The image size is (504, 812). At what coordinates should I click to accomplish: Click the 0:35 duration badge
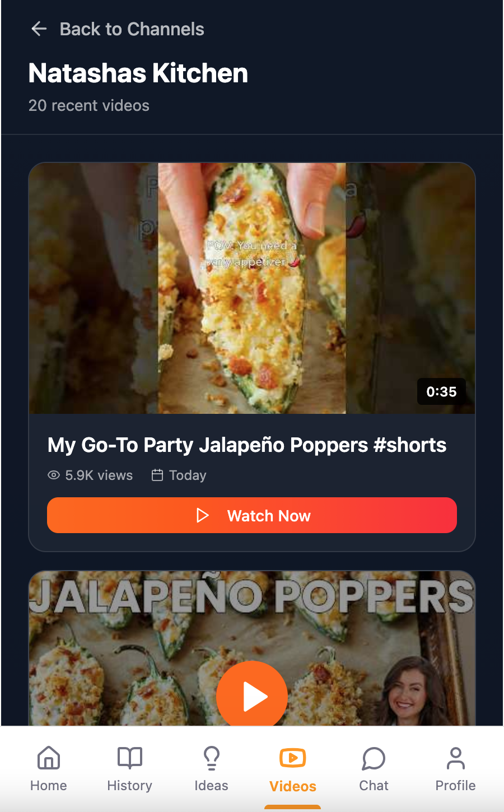(441, 391)
